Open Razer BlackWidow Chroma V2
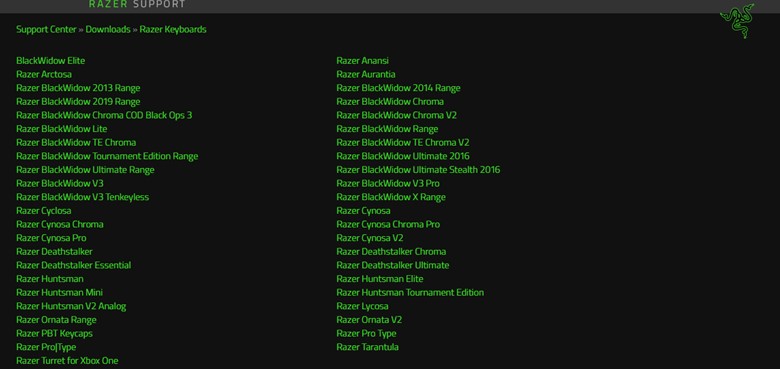 pyautogui.click(x=396, y=115)
